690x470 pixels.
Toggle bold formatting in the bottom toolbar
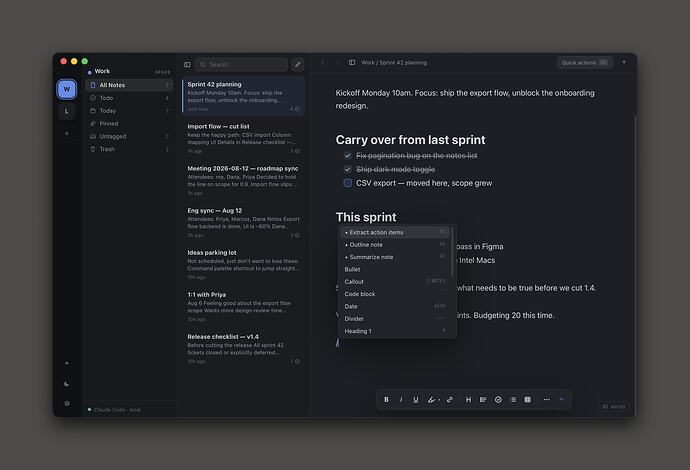386,400
